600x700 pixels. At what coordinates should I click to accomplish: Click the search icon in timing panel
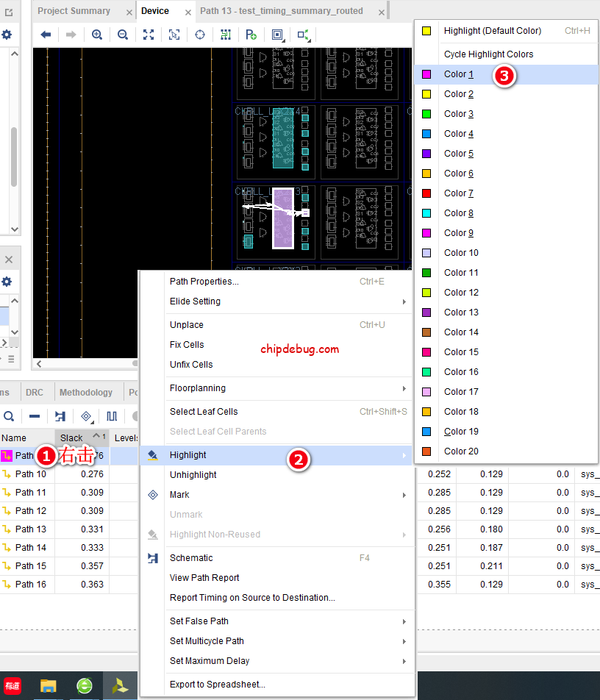[9, 416]
